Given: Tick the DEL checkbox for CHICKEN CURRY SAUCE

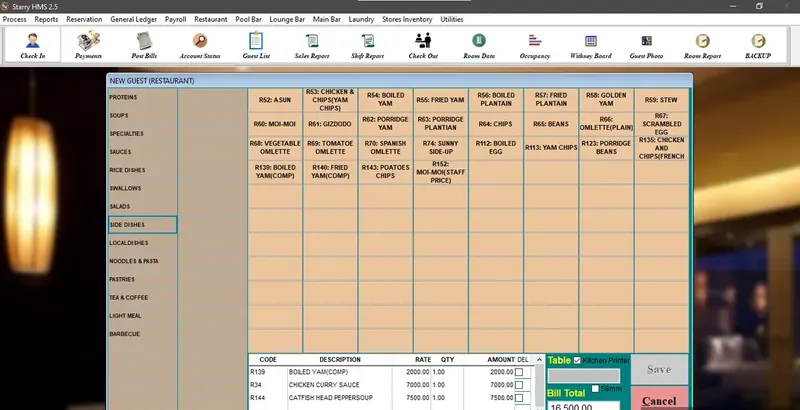Looking at the screenshot, I should click(519, 385).
